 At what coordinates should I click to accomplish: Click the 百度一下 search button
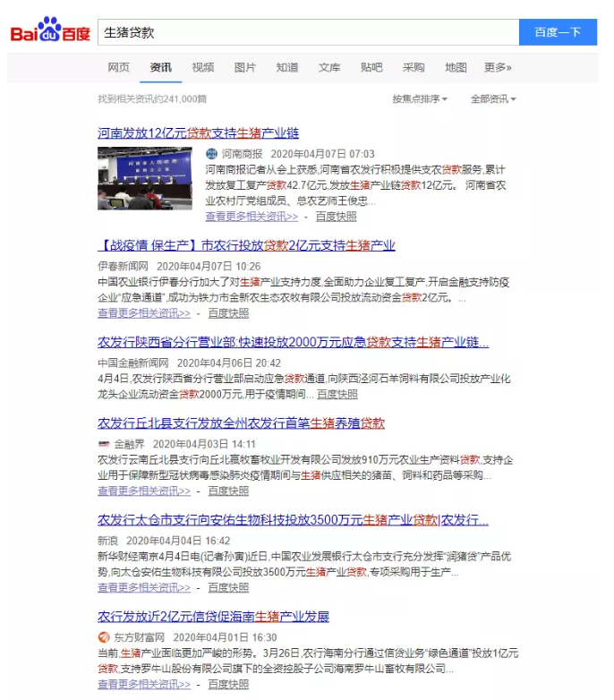point(558,32)
